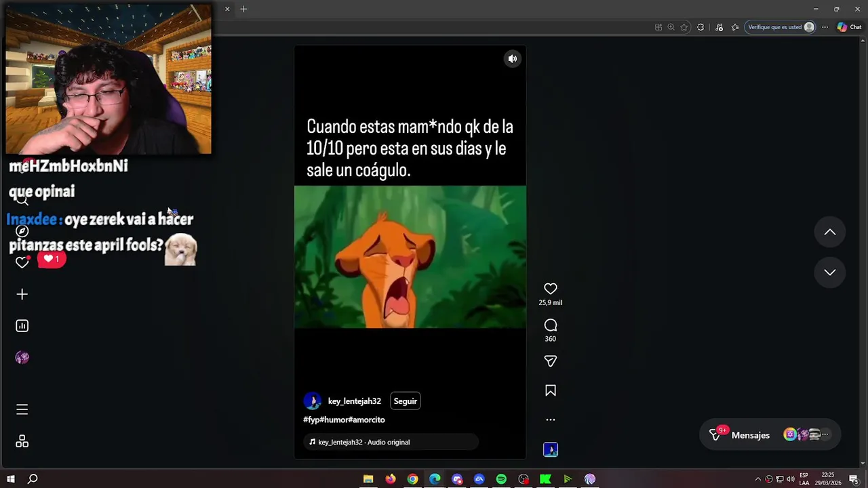This screenshot has width=868, height=488.
Task: Open a new browser tab with plus
Action: coord(243,9)
